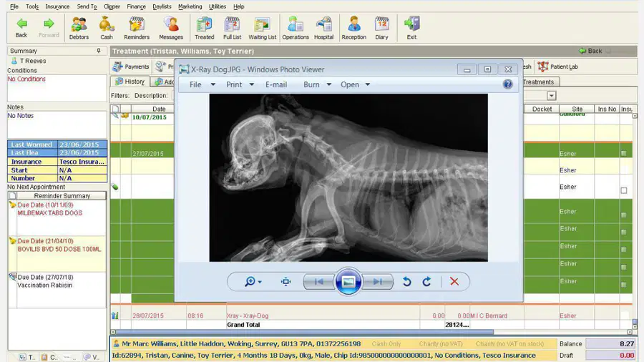The image size is (644, 362).
Task: Open the Diary calendar icon
Action: [381, 28]
